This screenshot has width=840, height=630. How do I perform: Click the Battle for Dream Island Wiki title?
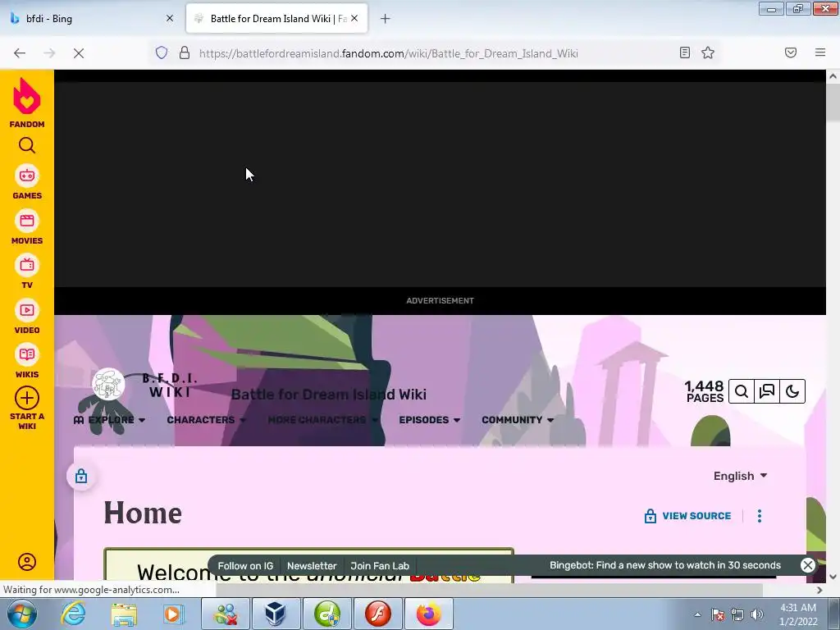tap(328, 395)
